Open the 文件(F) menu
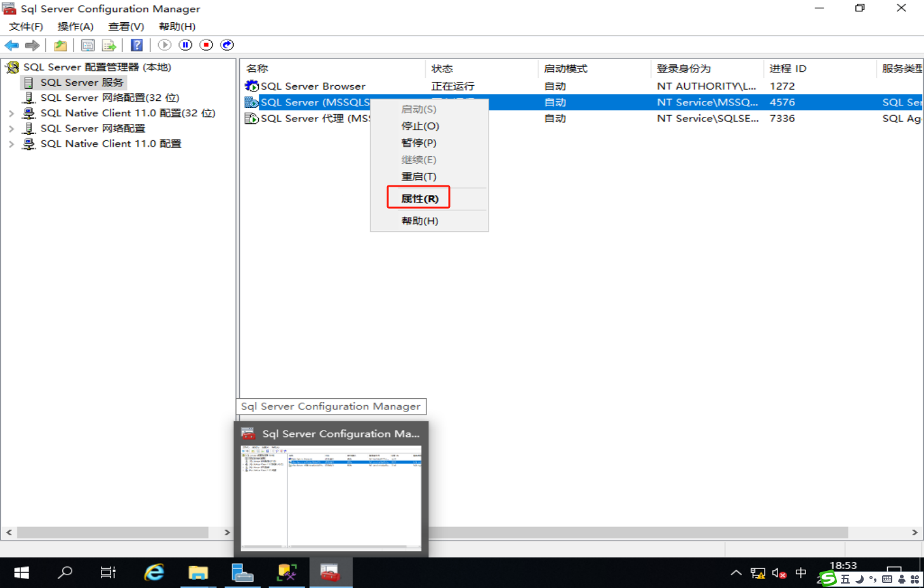Viewport: 924px width, 588px height. click(26, 27)
